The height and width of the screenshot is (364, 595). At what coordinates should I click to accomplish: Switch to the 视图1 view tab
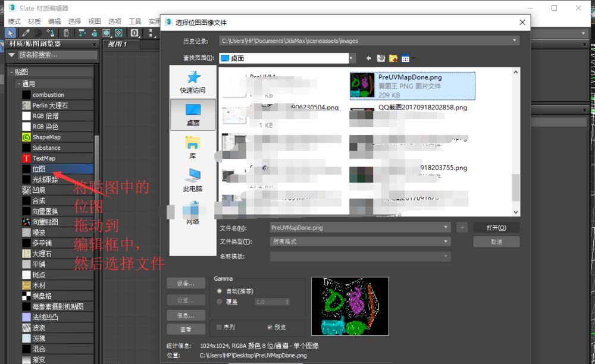tap(121, 45)
